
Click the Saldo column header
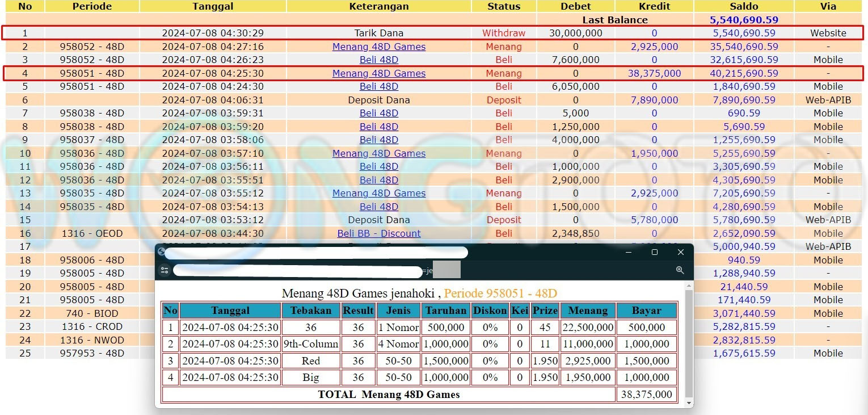744,6
